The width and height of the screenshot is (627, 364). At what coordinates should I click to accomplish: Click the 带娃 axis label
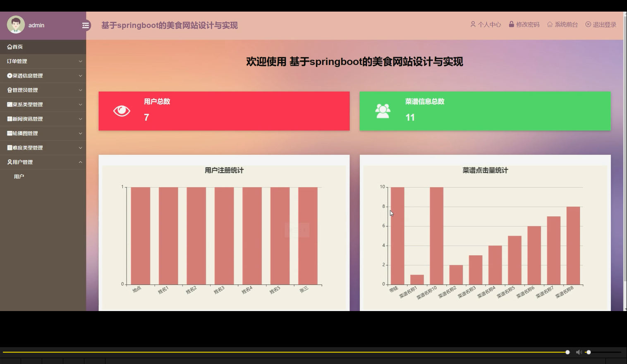tap(393, 289)
